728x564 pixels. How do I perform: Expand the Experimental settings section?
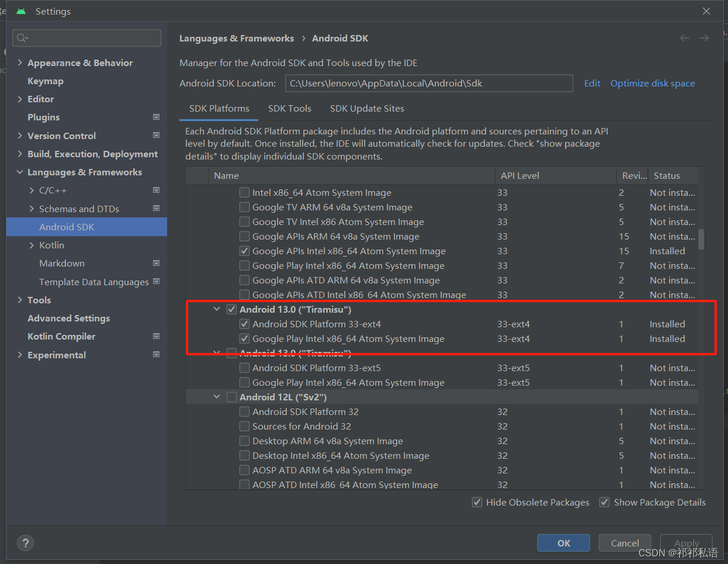point(20,355)
